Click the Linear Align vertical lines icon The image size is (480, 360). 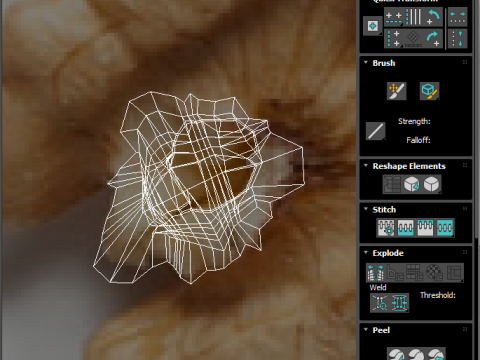click(414, 17)
